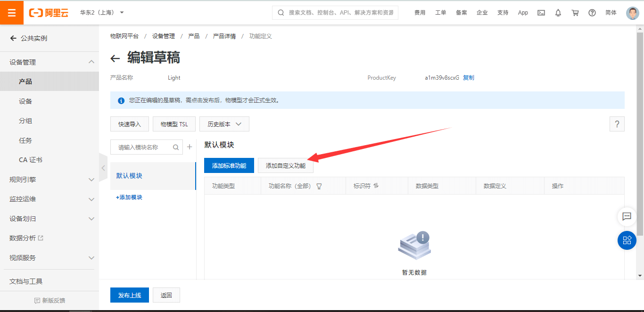644x312 pixels.
Task: Click the hamburger menu icon top left
Action: (11, 12)
